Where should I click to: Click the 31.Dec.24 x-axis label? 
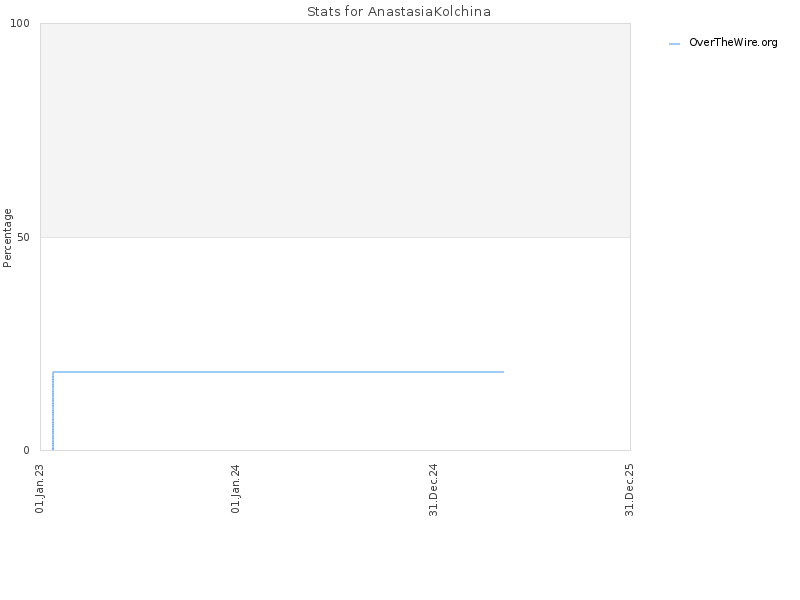pos(433,490)
